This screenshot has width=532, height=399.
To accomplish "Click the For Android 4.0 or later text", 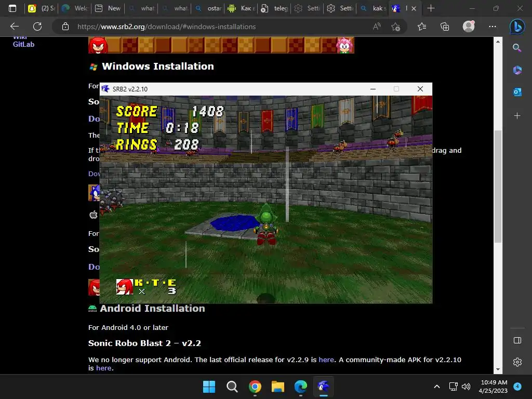I will (x=128, y=327).
